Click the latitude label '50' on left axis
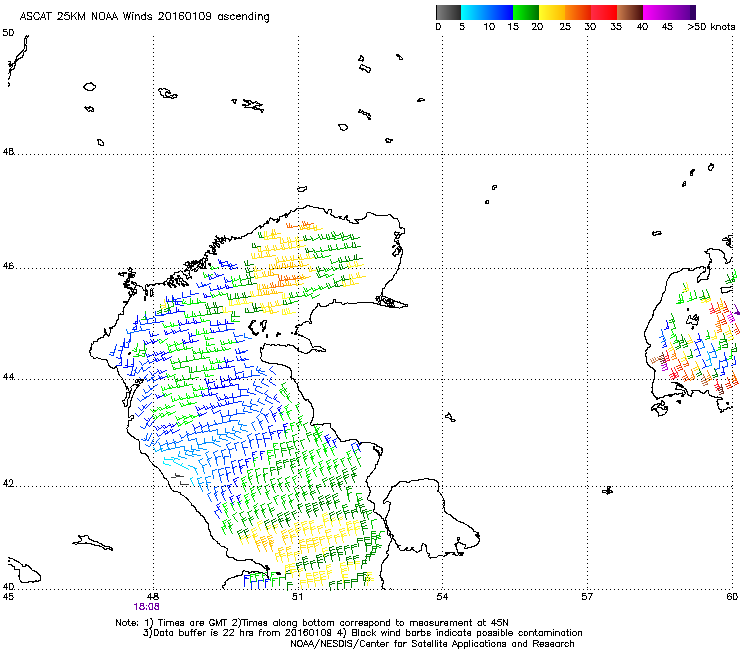This screenshot has height=650, width=740. (8, 33)
